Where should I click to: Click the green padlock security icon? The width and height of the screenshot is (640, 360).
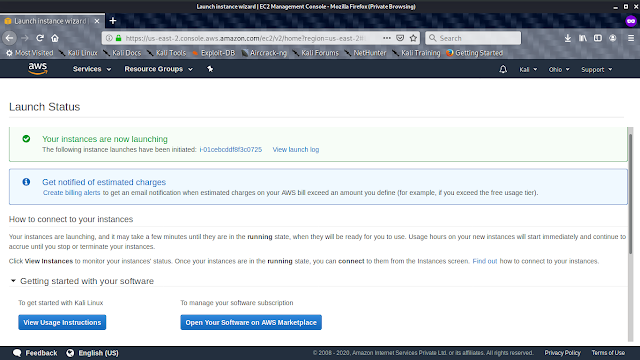pyautogui.click(x=118, y=38)
